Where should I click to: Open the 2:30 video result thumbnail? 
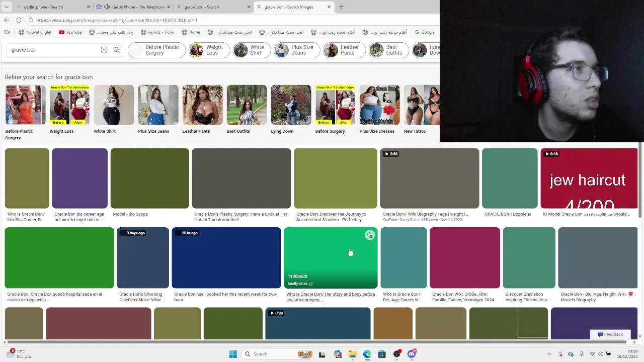(430, 178)
